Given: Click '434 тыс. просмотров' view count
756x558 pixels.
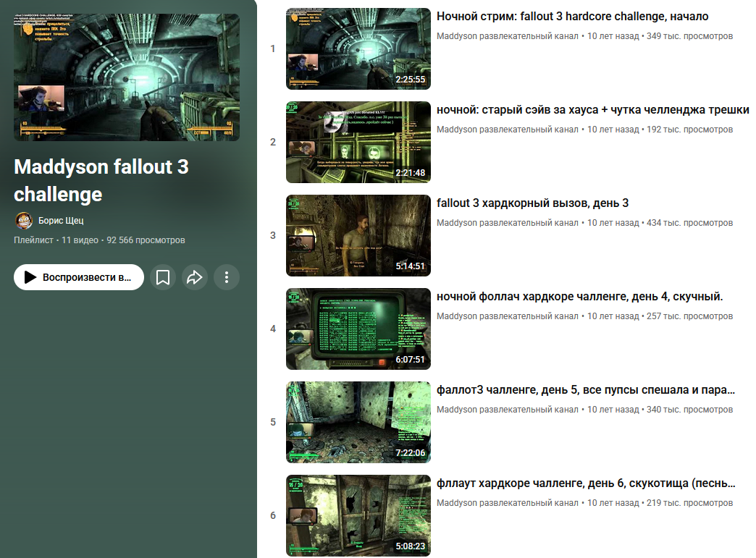Looking at the screenshot, I should [689, 223].
